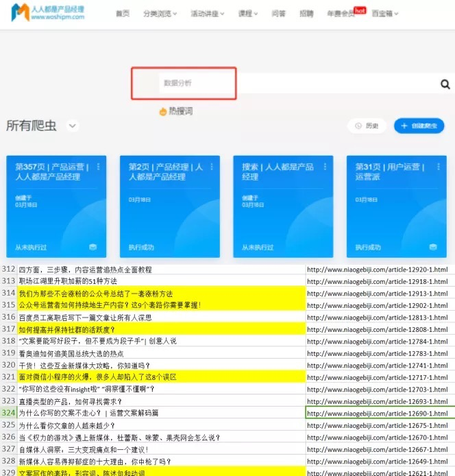Click 从未执行过 status on 搜索 card
The height and width of the screenshot is (476, 455).
pyautogui.click(x=258, y=247)
